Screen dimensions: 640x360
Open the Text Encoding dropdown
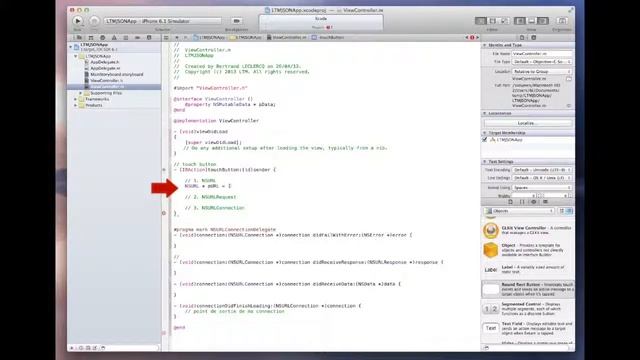(542, 170)
